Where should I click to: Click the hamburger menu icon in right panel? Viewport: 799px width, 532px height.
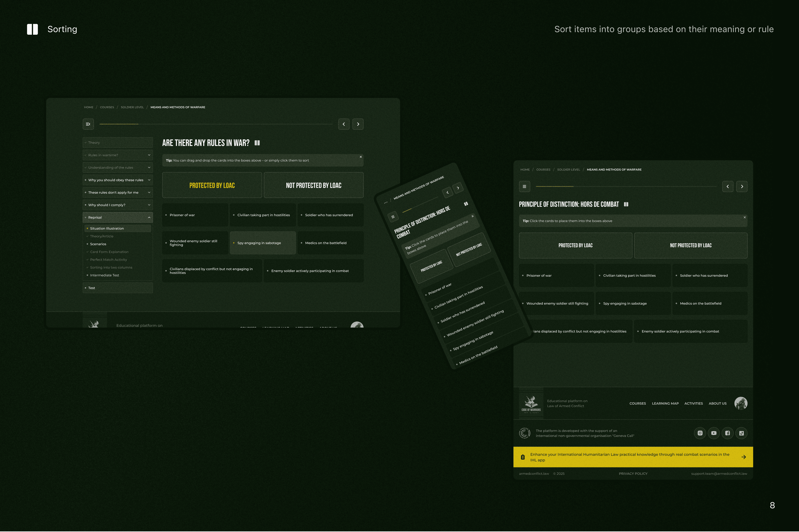524,187
